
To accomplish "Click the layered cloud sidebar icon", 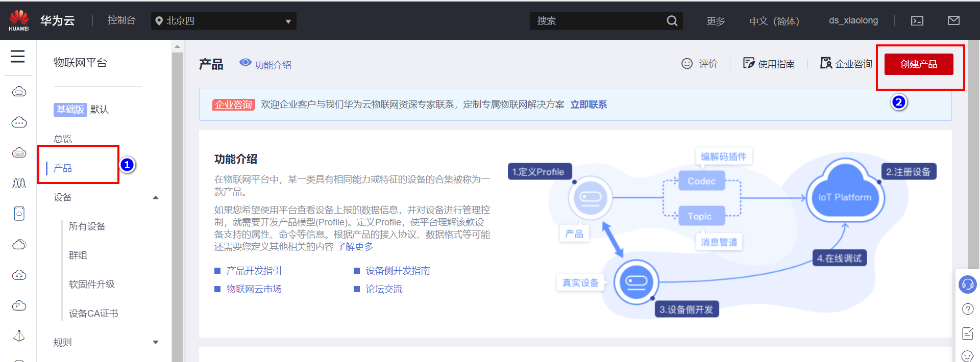I will pos(19,244).
